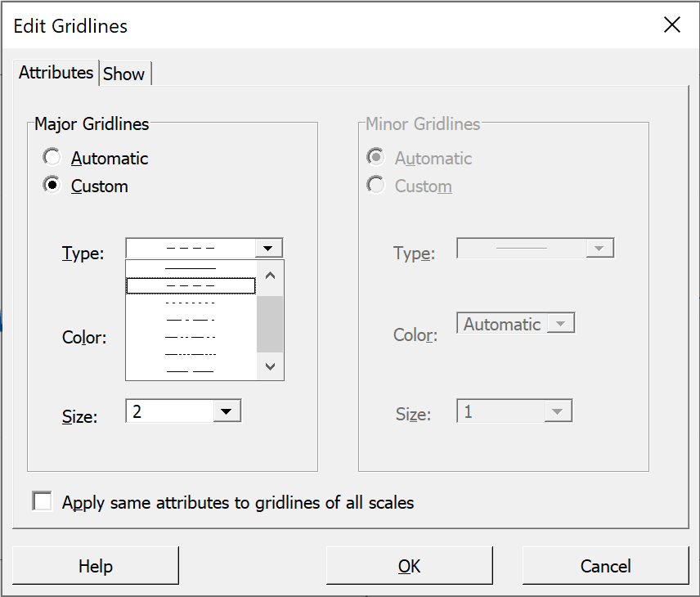Select the dash-dot line type option
This screenshot has width=700, height=597.
click(191, 320)
